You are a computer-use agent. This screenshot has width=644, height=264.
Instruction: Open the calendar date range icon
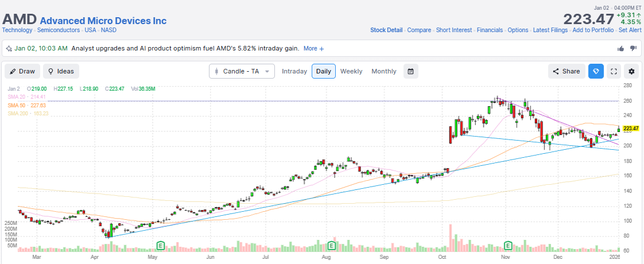coord(410,71)
